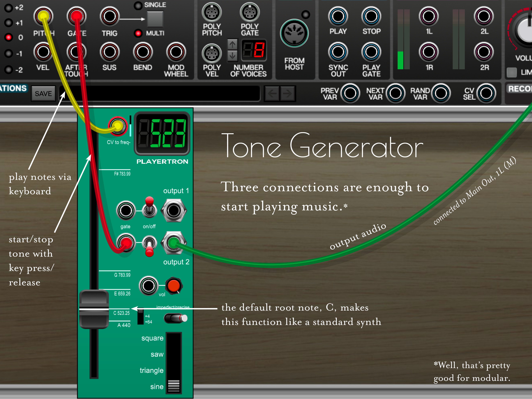Select the +2 octave setting
This screenshot has height=399, width=532.
(9, 8)
